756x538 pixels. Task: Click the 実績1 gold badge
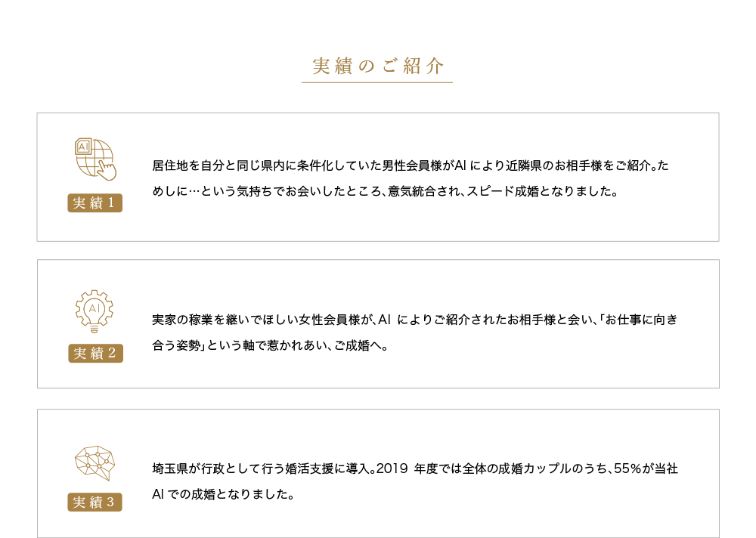coord(94,203)
